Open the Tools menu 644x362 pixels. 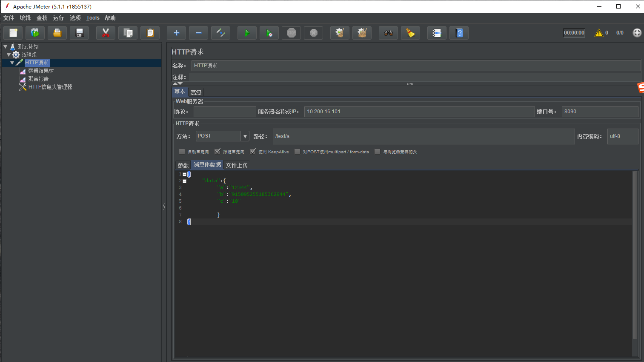click(x=93, y=18)
